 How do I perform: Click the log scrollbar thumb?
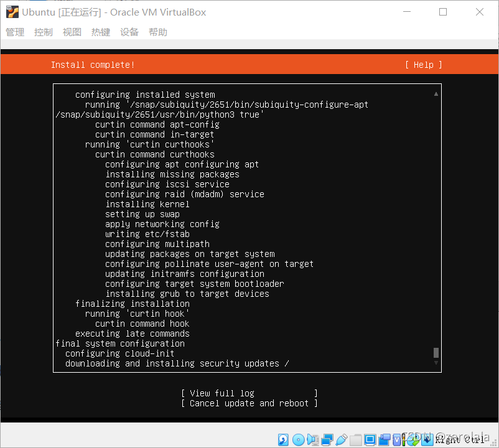point(436,353)
